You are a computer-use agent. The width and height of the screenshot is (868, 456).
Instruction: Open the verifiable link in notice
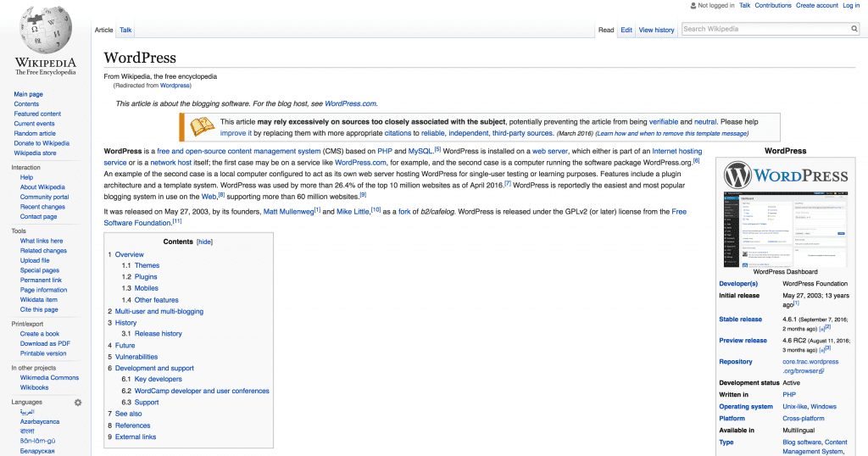point(663,122)
